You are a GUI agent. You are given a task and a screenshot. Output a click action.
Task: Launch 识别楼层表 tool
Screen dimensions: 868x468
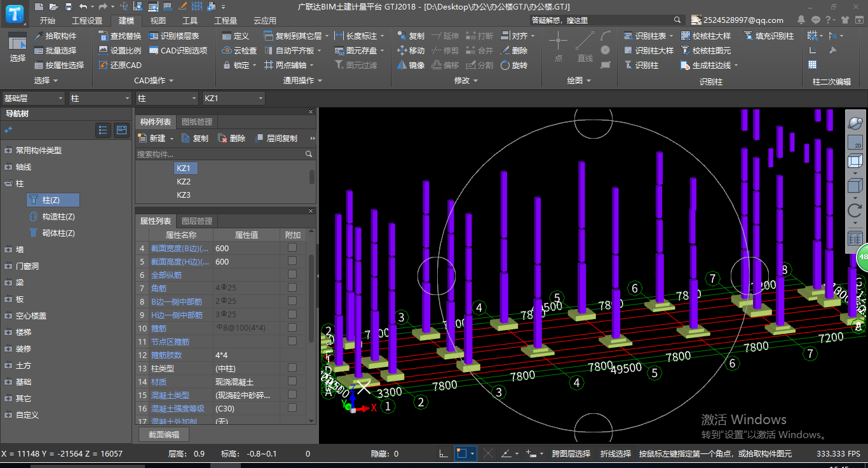coord(174,36)
